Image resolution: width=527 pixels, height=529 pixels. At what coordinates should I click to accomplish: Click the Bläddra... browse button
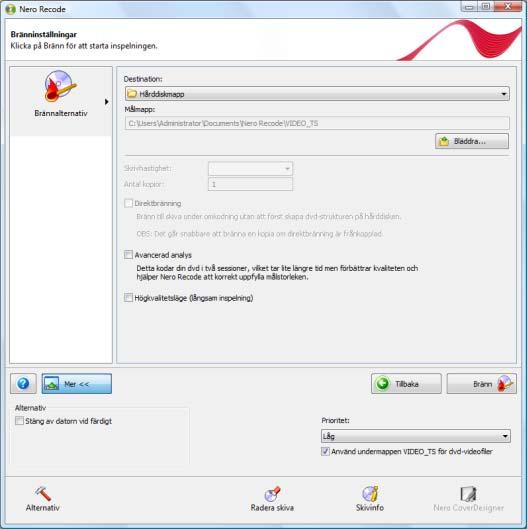[x=472, y=141]
